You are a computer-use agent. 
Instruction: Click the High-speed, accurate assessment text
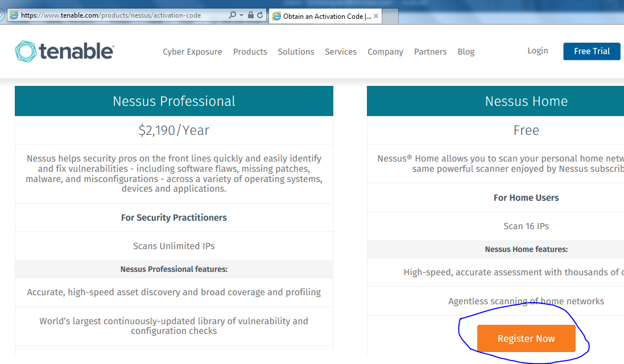[x=514, y=272]
